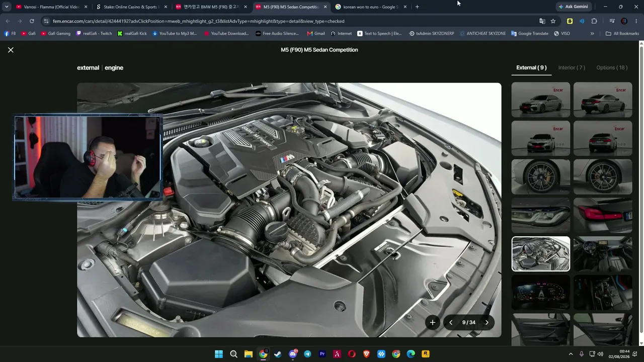Show more bookmarks via the double chevron
The width and height of the screenshot is (644, 362).
point(592,34)
